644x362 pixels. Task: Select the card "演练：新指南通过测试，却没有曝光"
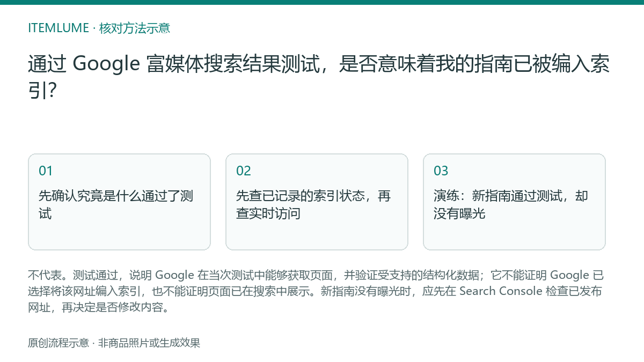click(x=514, y=202)
